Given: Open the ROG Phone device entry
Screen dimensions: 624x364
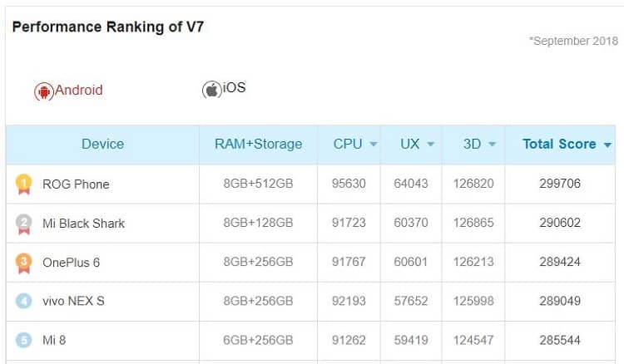Looking at the screenshot, I should 76,184.
